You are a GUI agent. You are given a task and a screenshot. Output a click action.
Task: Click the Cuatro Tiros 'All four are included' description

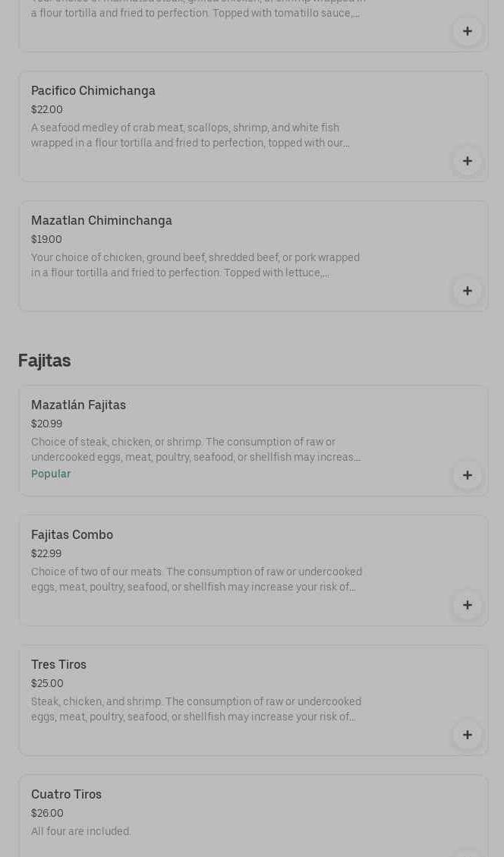click(x=81, y=832)
